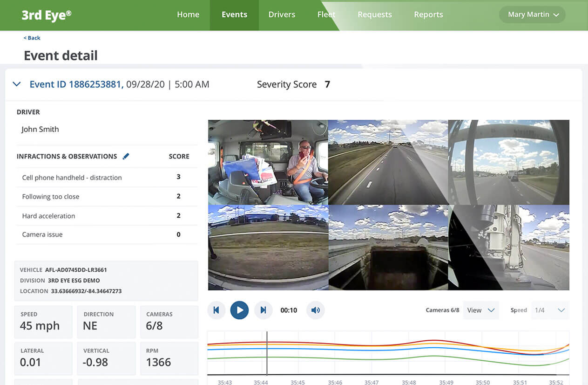Click the 3rd Eye logo

pos(47,14)
